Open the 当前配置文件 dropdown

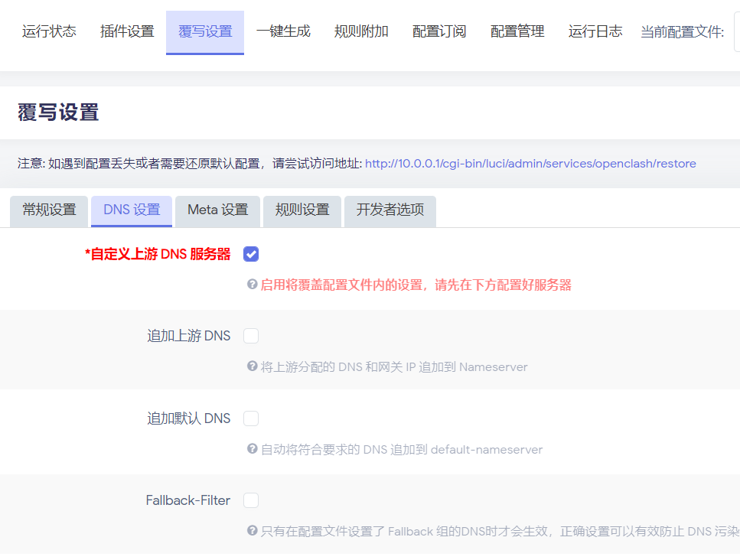pyautogui.click(x=736, y=31)
